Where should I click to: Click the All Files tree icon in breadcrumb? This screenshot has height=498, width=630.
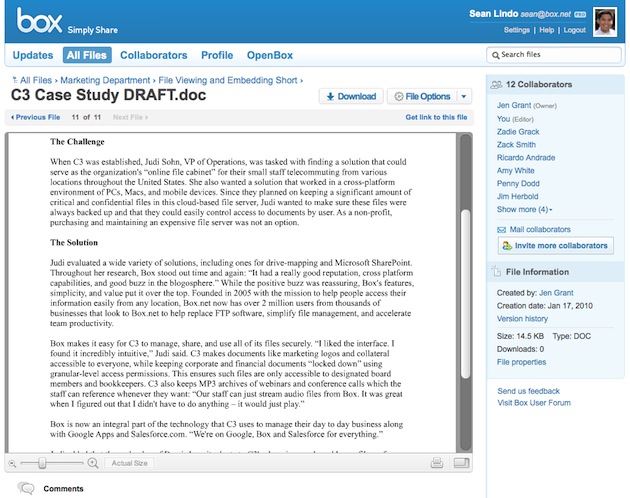coord(15,80)
